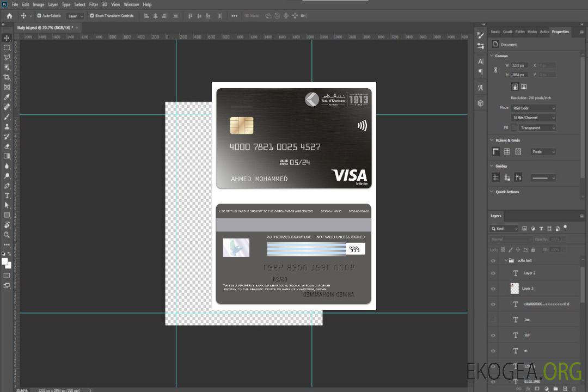Click the foreground color swatch
588x392 pixels.
click(5, 262)
